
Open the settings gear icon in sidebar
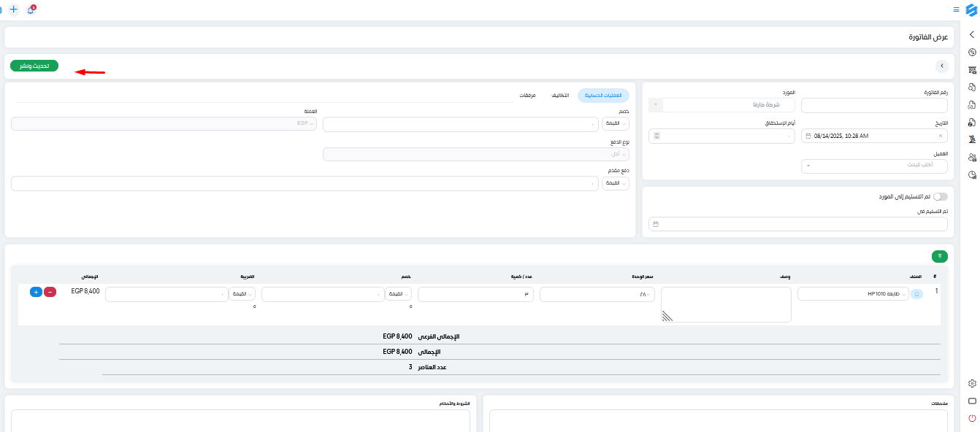[x=971, y=383]
